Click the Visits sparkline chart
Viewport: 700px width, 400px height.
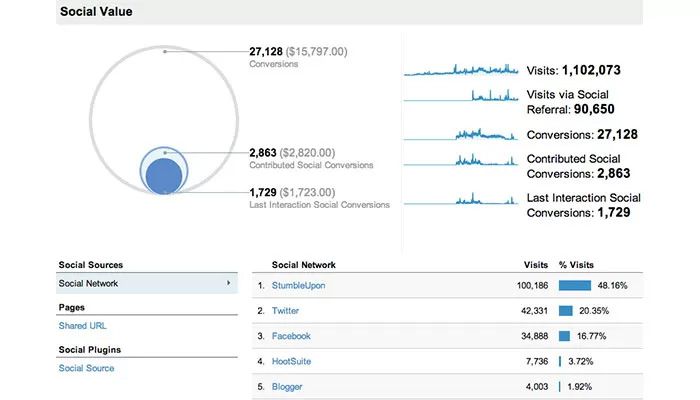[x=462, y=71]
